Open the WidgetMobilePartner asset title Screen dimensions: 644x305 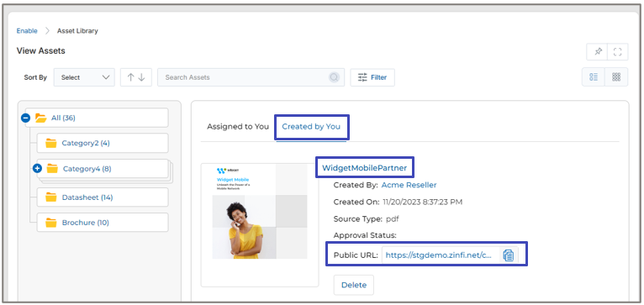point(364,168)
